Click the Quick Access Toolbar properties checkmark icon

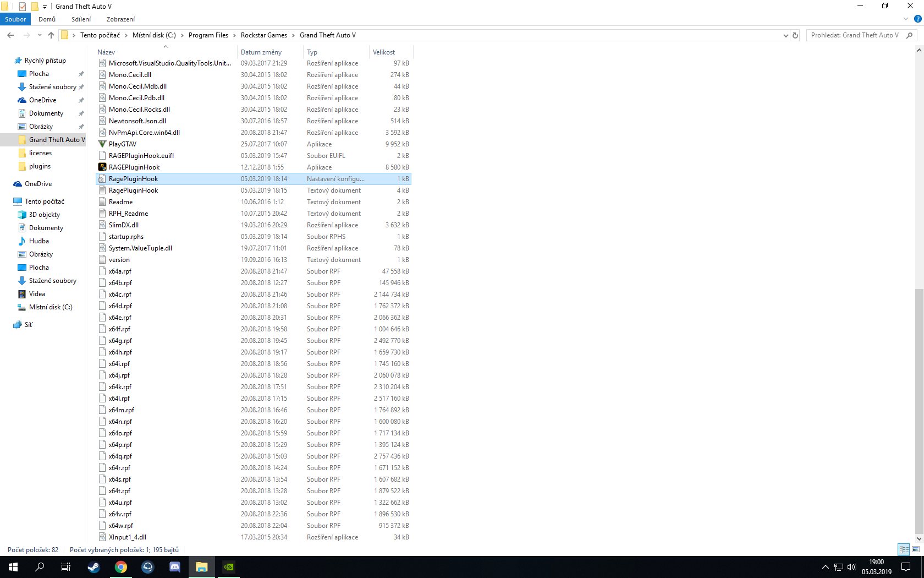click(x=23, y=7)
